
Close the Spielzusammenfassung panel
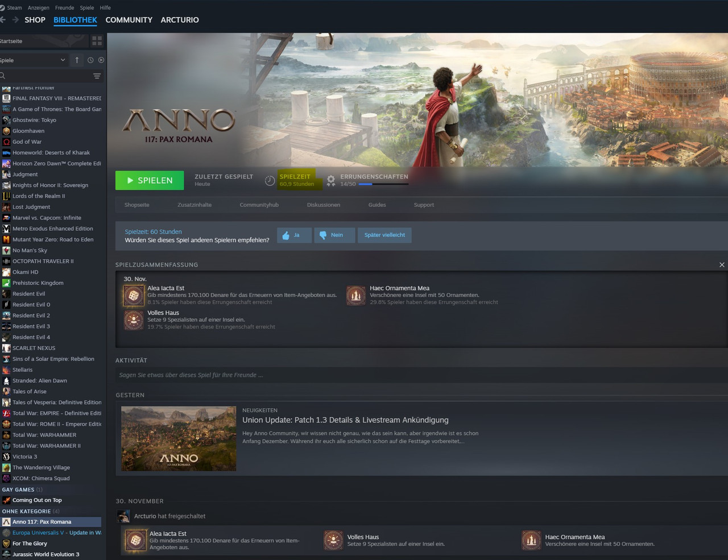(x=722, y=265)
